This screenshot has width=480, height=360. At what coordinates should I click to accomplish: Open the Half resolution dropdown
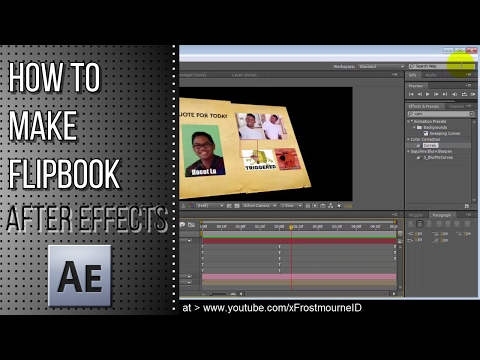[x=210, y=206]
